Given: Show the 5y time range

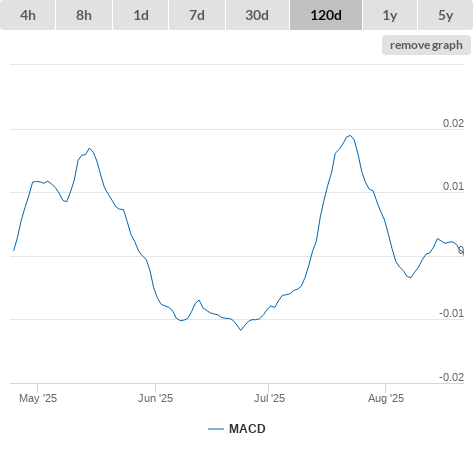Looking at the screenshot, I should pyautogui.click(x=445, y=15).
